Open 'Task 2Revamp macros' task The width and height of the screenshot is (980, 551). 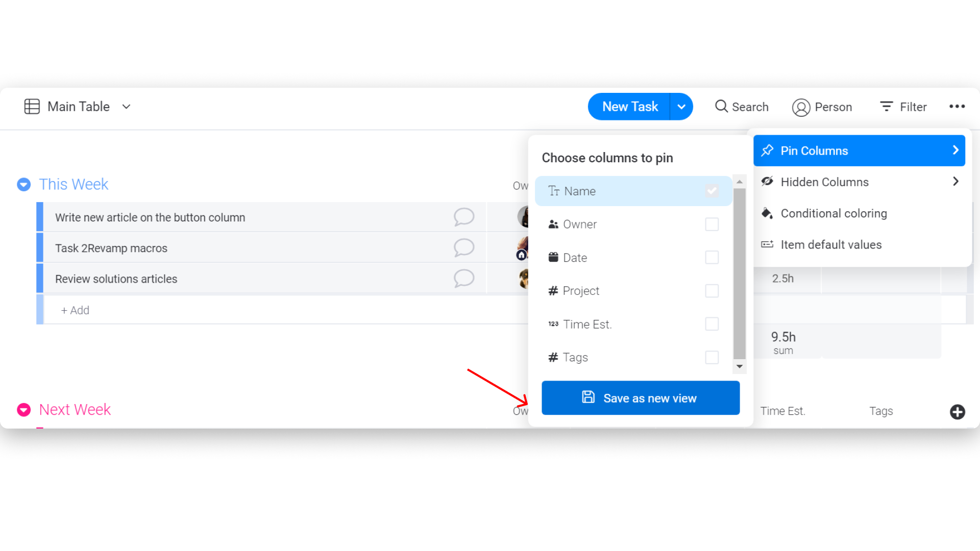click(111, 248)
